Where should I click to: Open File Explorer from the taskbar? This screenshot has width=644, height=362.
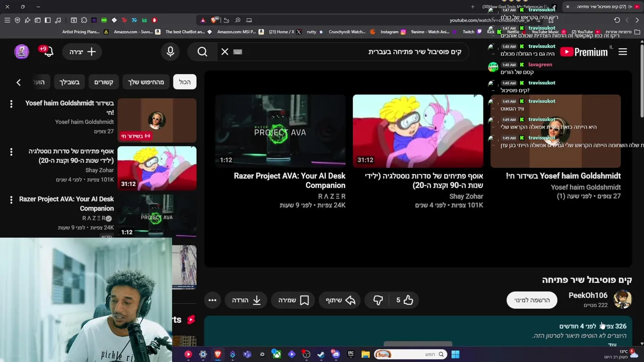pyautogui.click(x=366, y=354)
